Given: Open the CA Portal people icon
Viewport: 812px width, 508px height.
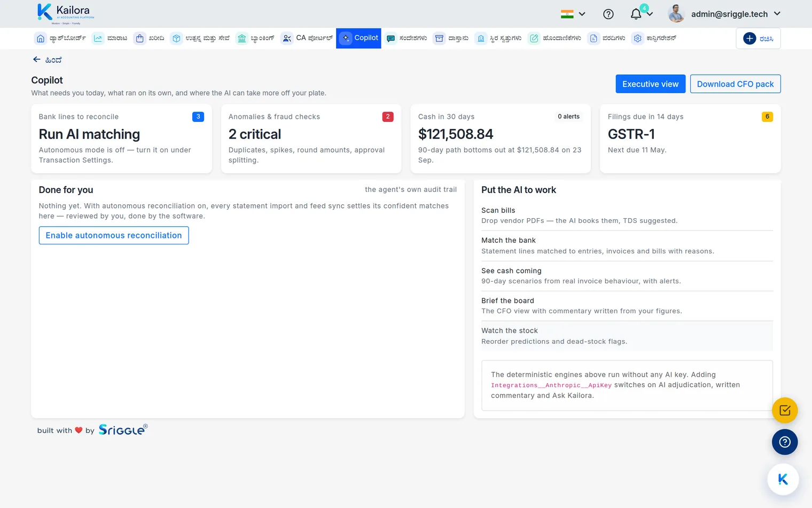Looking at the screenshot, I should (x=287, y=39).
